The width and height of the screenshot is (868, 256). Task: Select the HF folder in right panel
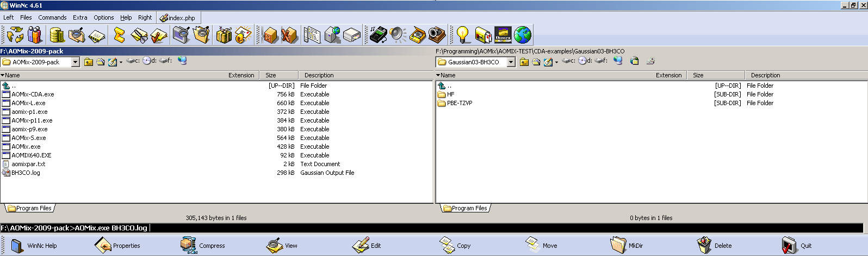click(450, 94)
